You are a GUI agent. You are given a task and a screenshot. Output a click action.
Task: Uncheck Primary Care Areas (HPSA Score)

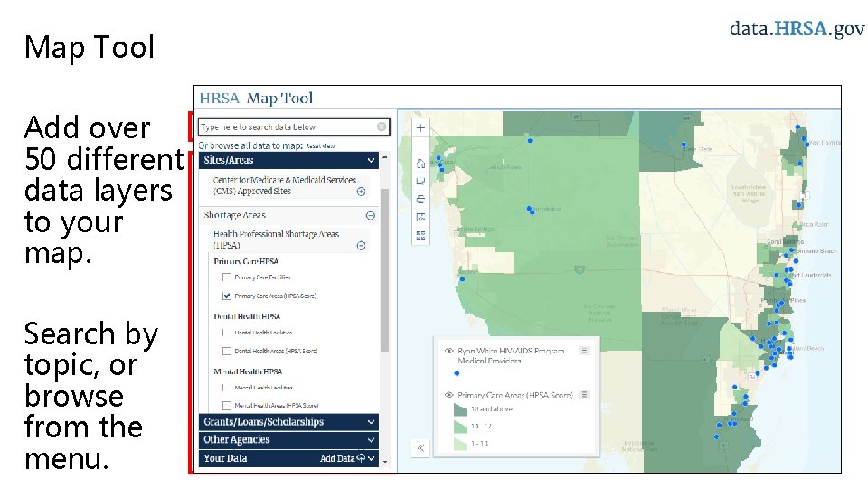click(x=226, y=296)
